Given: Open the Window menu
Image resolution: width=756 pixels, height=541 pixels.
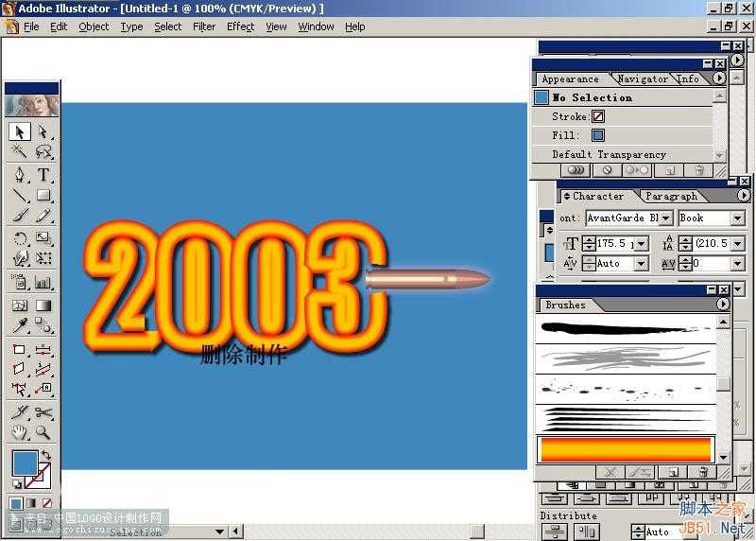Looking at the screenshot, I should click(x=316, y=27).
